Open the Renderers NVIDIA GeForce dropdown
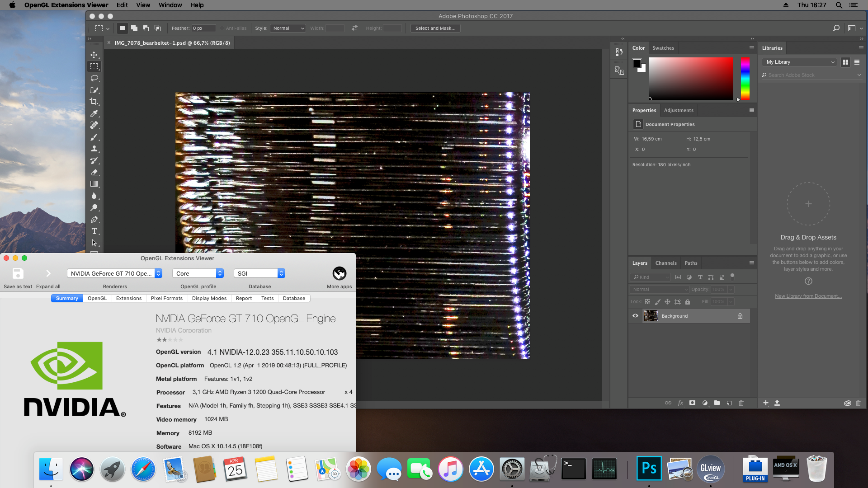 tap(114, 273)
